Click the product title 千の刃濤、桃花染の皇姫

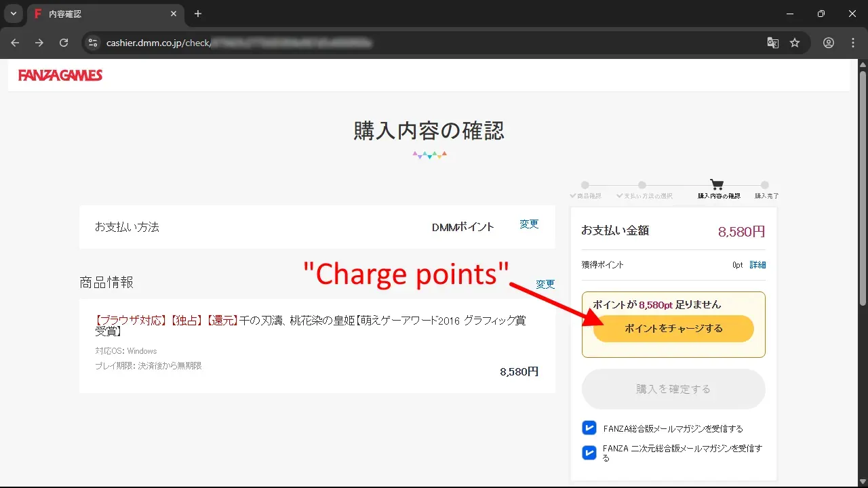[x=311, y=325]
